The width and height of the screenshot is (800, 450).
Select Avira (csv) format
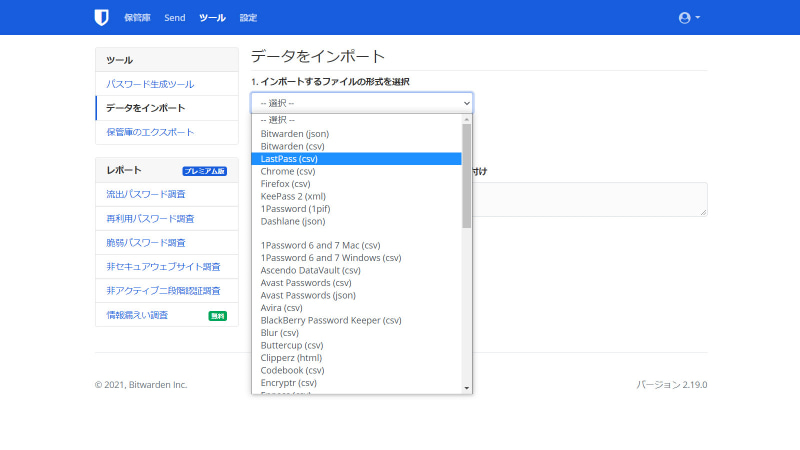coord(356,308)
